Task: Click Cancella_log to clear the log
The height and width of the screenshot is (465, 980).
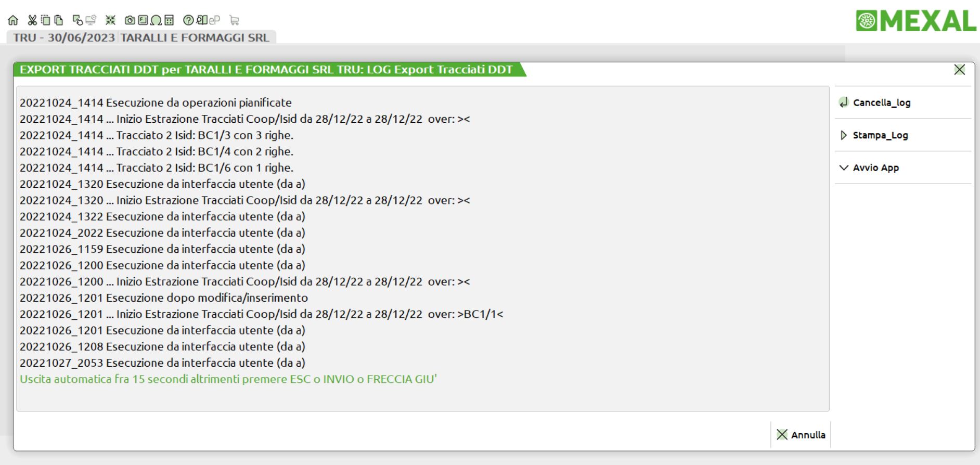Action: click(x=881, y=102)
